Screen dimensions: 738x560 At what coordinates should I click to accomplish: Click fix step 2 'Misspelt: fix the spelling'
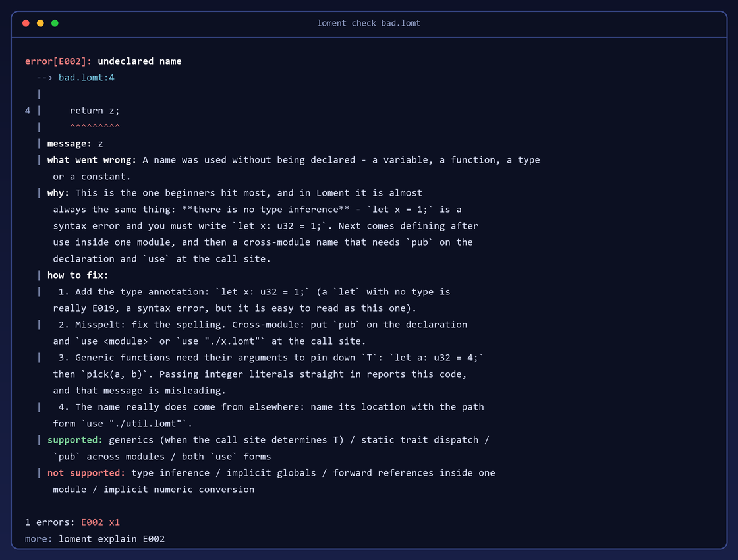263,325
